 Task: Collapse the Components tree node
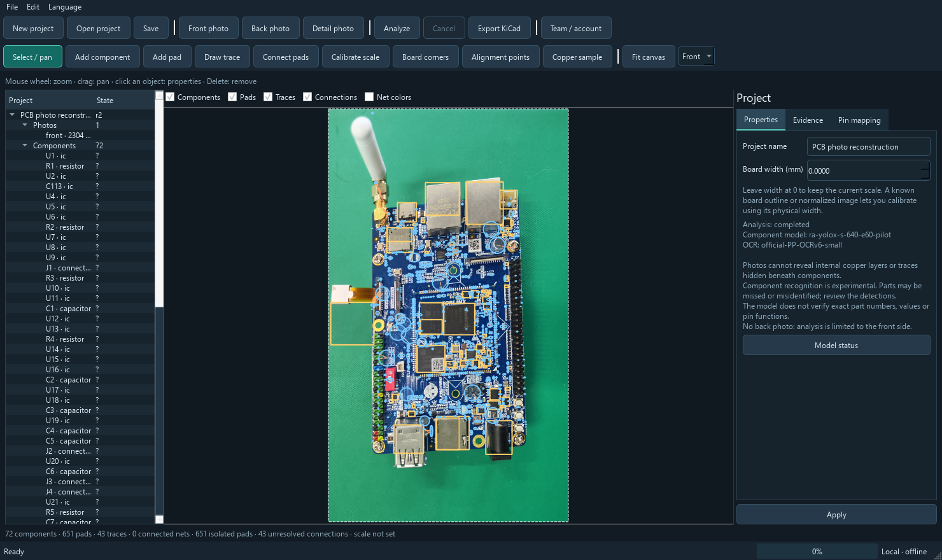pos(25,146)
